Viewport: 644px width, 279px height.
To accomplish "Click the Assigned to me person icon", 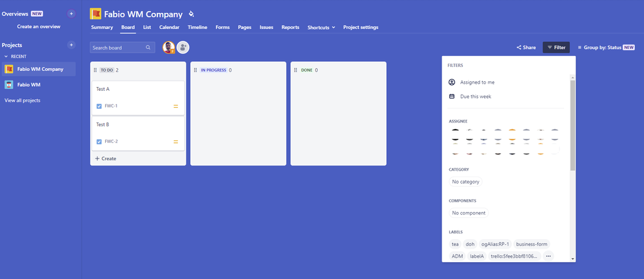I will (x=452, y=82).
